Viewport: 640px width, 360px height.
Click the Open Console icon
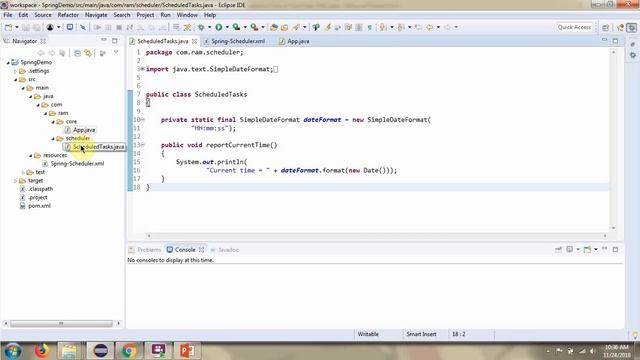pyautogui.click(x=587, y=249)
